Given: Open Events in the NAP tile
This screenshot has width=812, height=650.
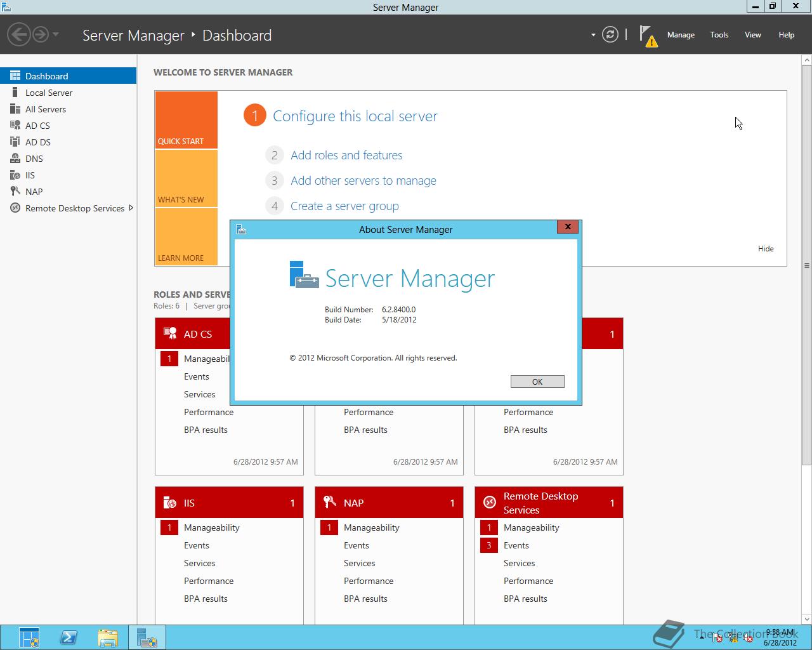Looking at the screenshot, I should [x=357, y=545].
